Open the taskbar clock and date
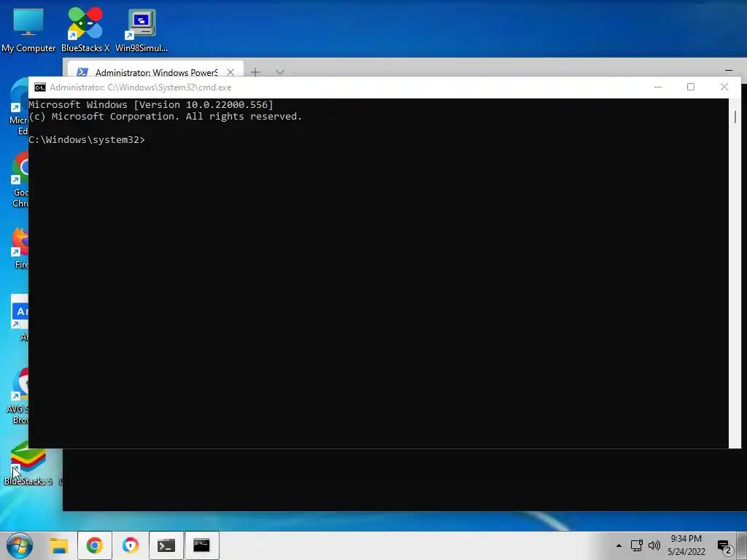The image size is (747, 560). pos(686,545)
